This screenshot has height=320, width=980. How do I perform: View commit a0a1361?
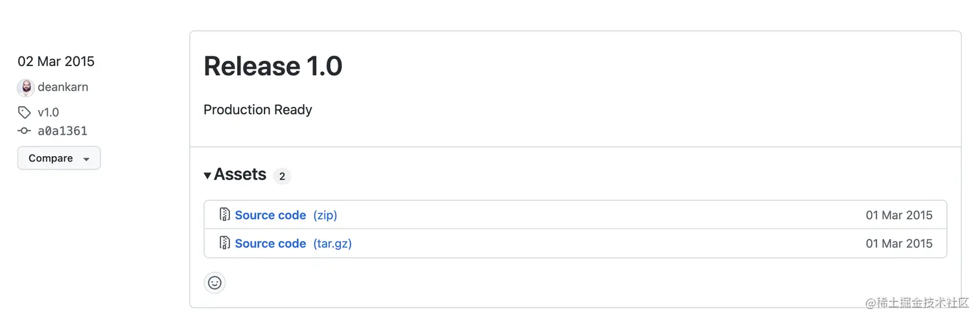(x=62, y=131)
